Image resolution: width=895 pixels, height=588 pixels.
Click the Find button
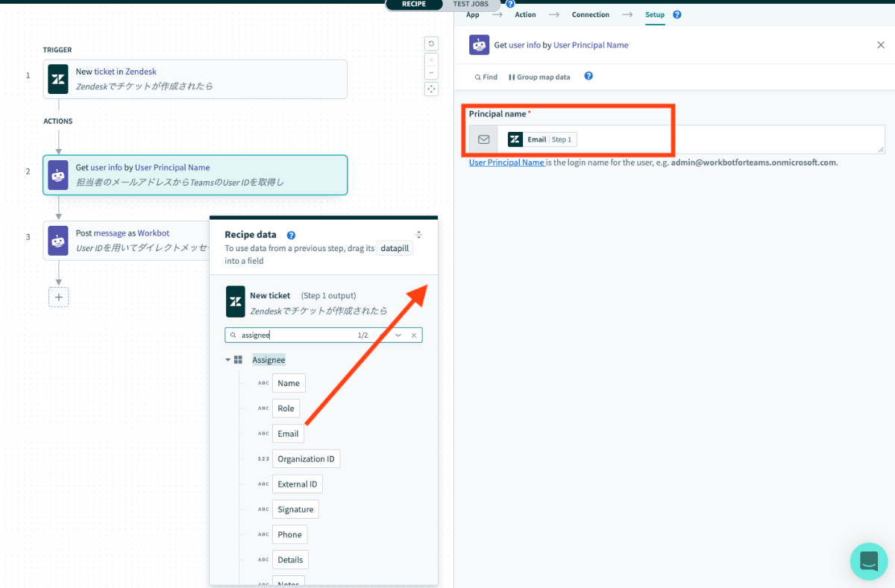(x=486, y=77)
